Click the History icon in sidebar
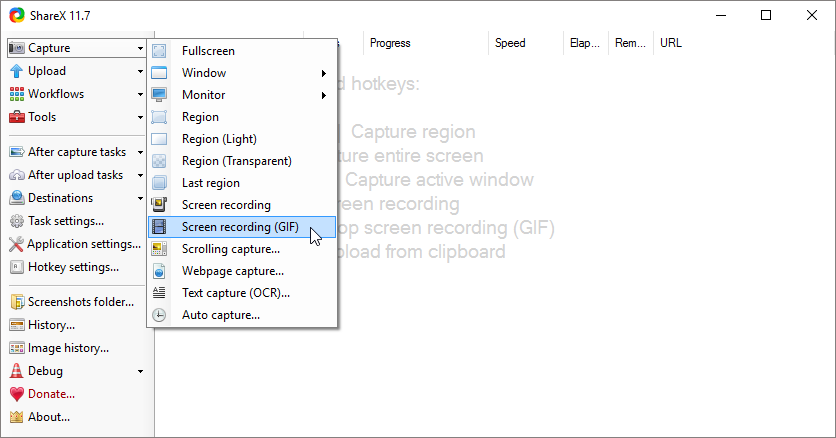Screen dimensions: 836x438 point(17,325)
